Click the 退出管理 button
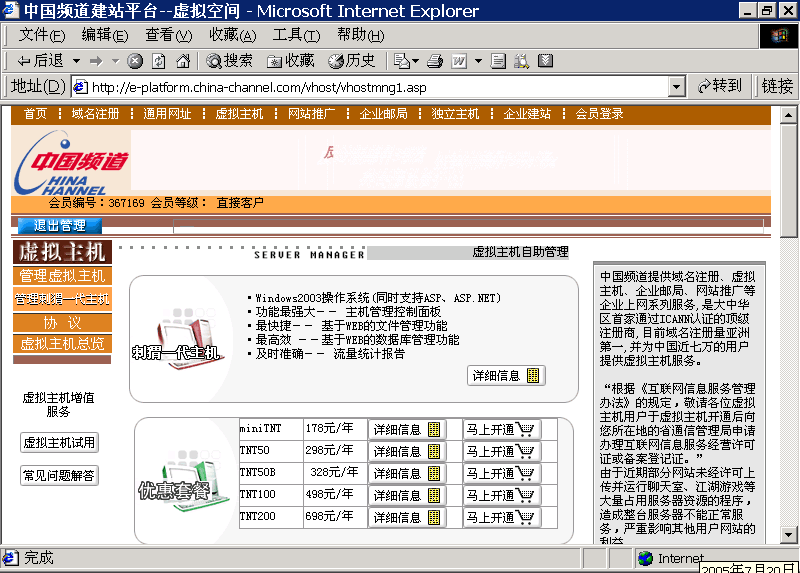This screenshot has height=573, width=800. point(60,226)
